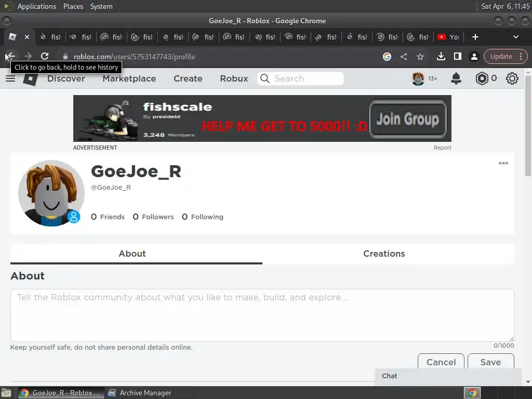Expand the tab search chevron

point(516,37)
